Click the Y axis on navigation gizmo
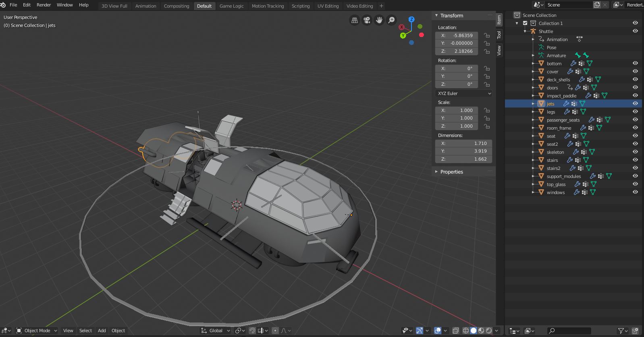Image resolution: width=644 pixels, height=337 pixels. pyautogui.click(x=403, y=35)
